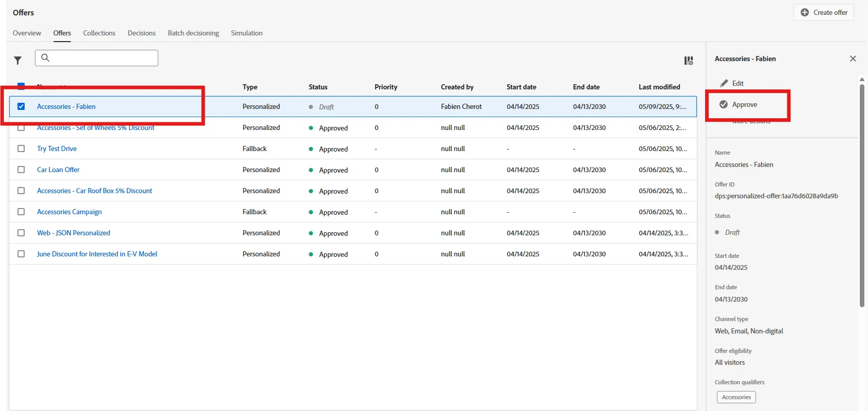Sort by the Start date column header

coord(521,87)
